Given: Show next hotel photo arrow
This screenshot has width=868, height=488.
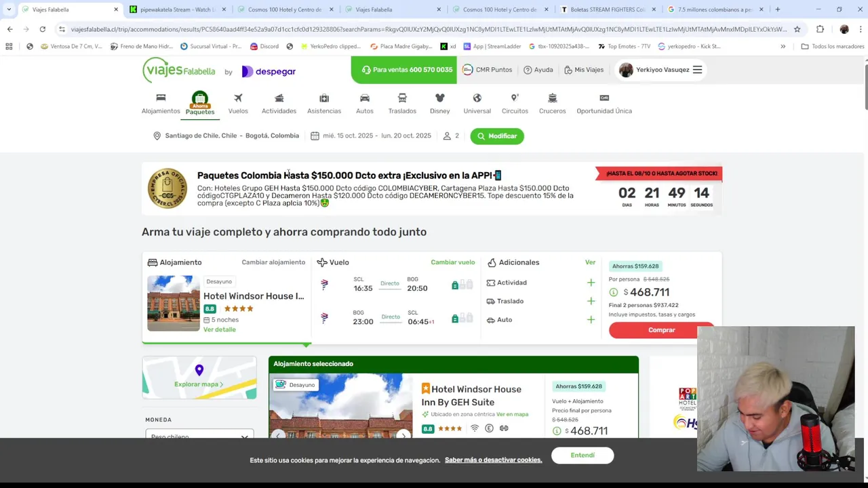Looking at the screenshot, I should (403, 435).
